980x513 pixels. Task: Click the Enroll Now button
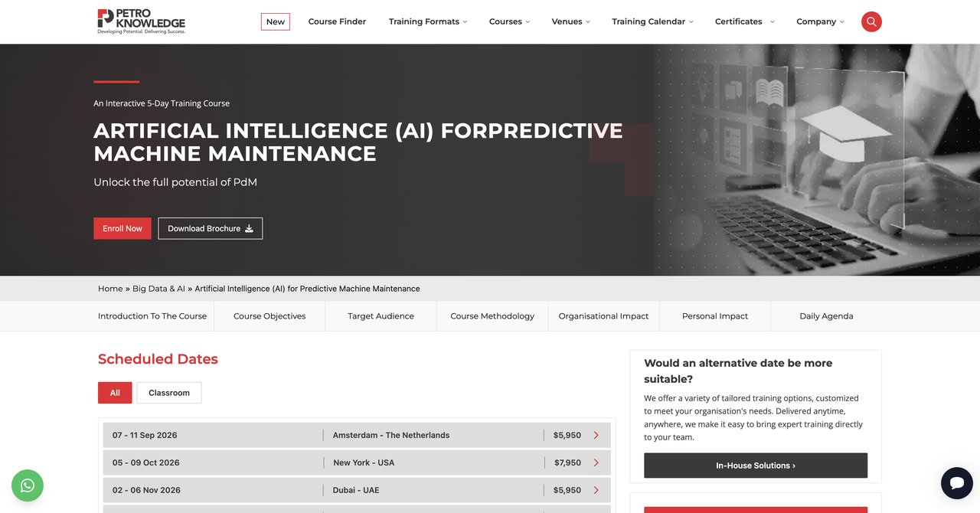pos(122,228)
